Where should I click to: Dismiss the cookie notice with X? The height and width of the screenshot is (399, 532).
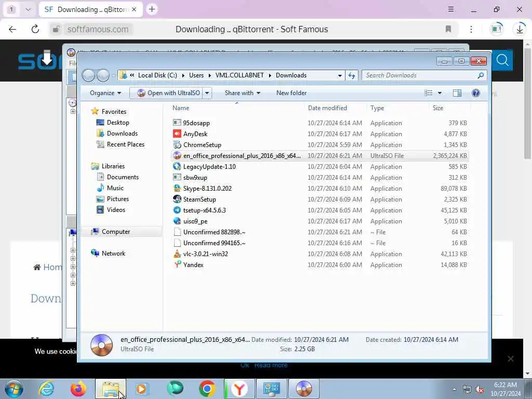click(x=510, y=359)
